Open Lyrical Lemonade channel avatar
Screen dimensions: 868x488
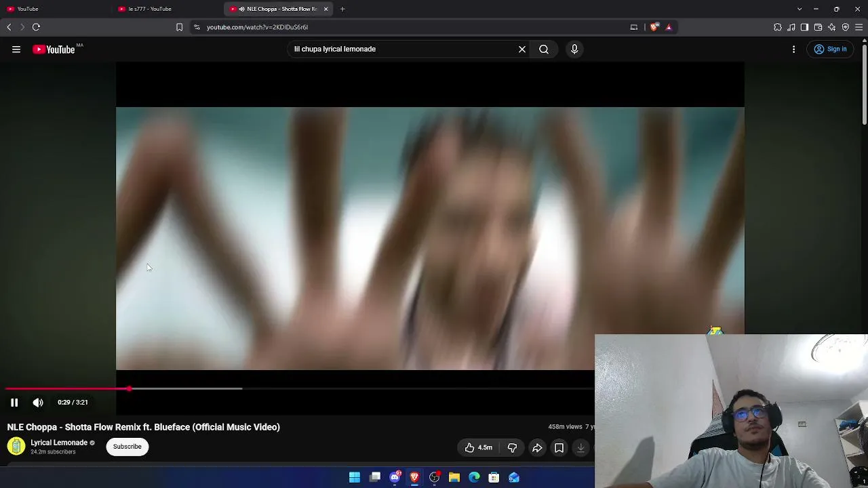(16, 446)
